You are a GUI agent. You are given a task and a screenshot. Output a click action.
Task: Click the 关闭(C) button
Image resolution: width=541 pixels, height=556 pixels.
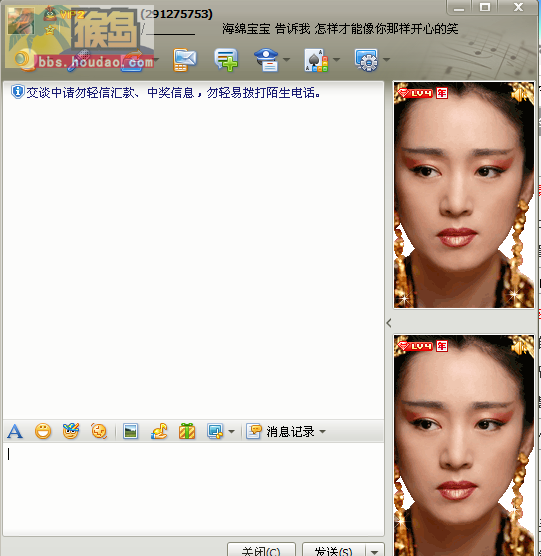tap(261, 550)
